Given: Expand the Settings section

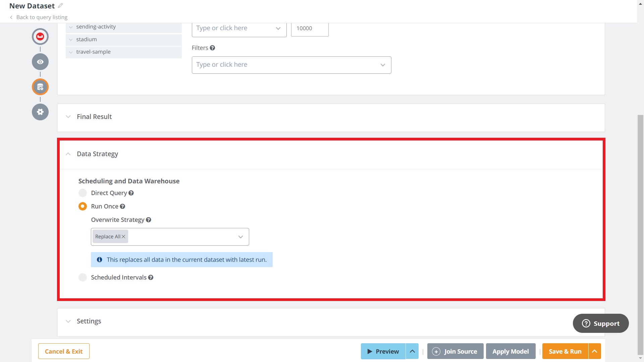Looking at the screenshot, I should pos(68,321).
